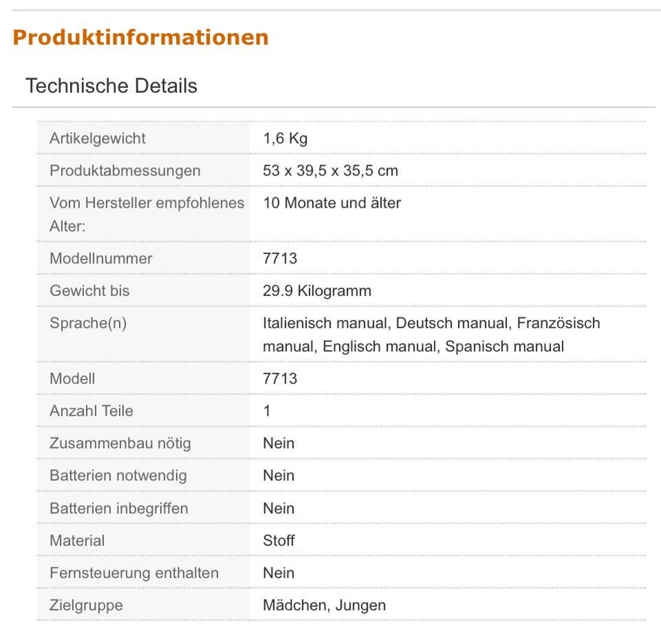Image resolution: width=661 pixels, height=644 pixels.
Task: Select the Artikelgewicht row label
Action: click(97, 138)
